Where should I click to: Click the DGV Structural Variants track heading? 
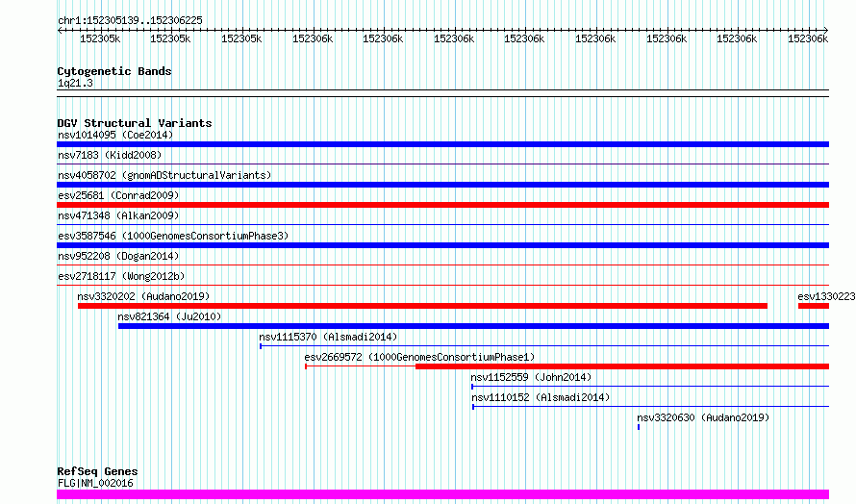pos(135,123)
